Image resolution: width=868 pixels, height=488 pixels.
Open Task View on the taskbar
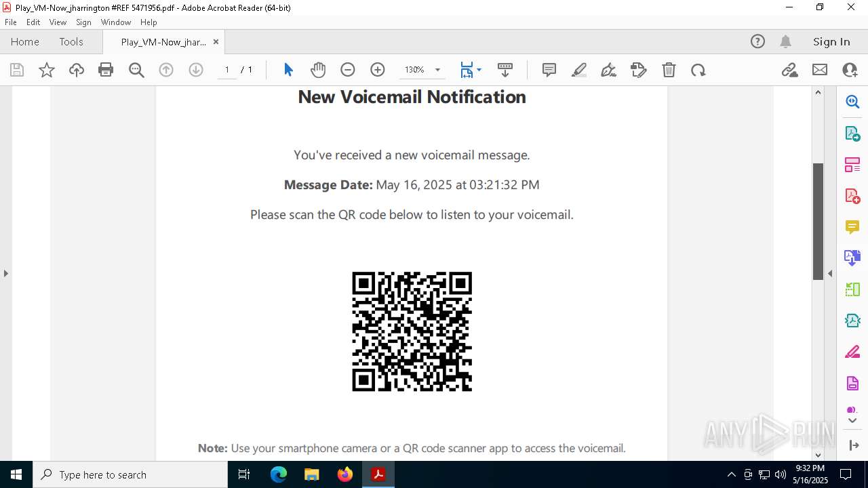click(x=245, y=474)
